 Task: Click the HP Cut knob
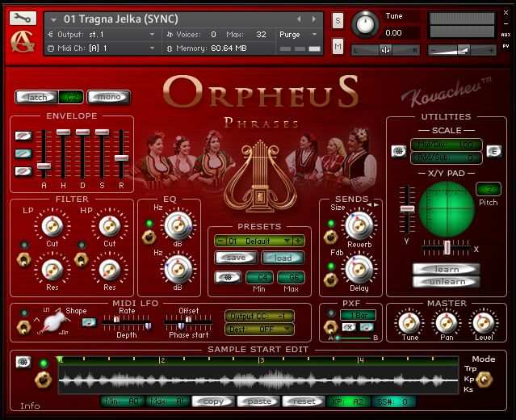coord(110,226)
